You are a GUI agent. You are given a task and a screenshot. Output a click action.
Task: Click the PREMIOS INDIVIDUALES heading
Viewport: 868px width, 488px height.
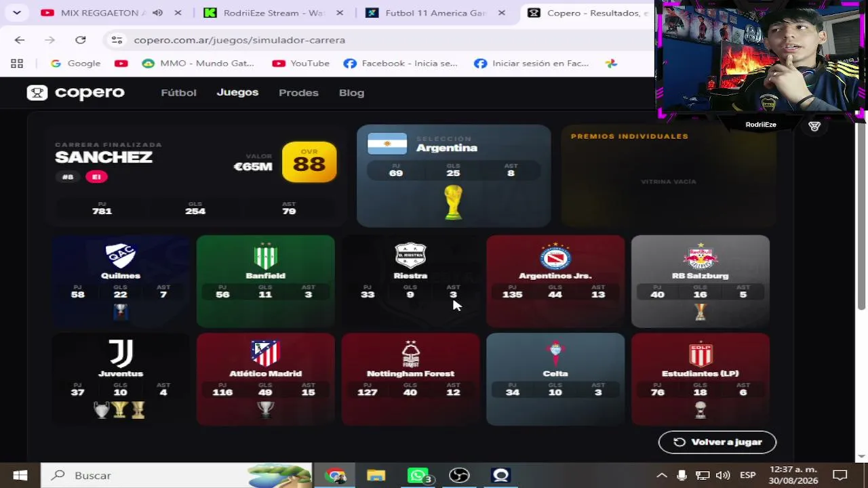point(629,136)
